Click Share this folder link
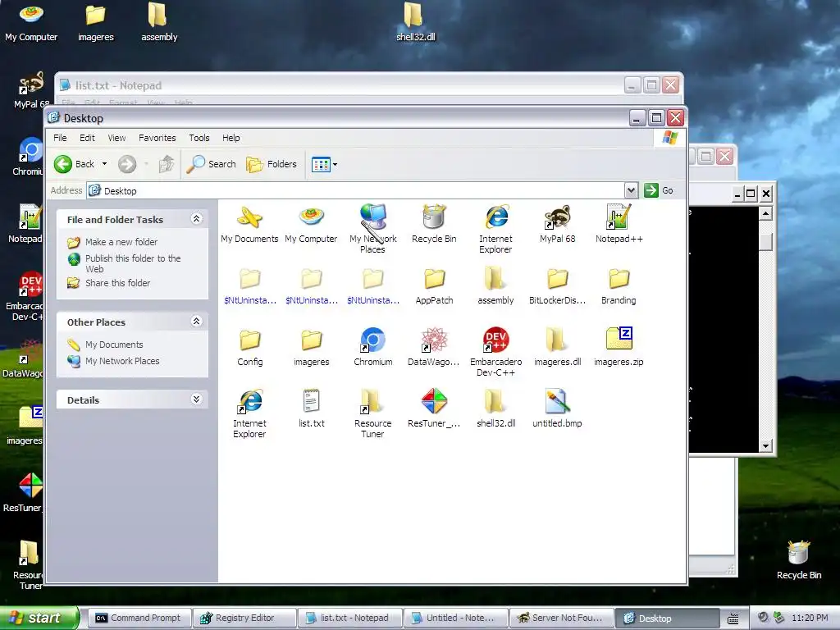840x630 pixels. click(x=118, y=283)
